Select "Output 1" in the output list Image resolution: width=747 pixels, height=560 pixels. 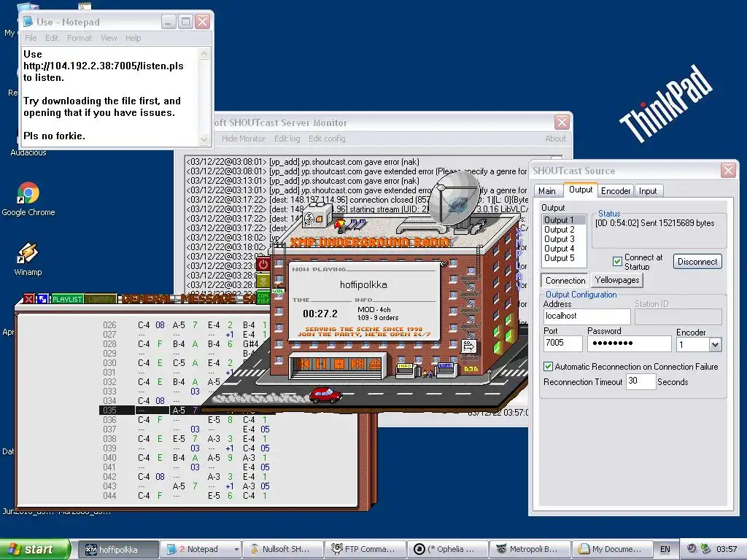tap(564, 220)
